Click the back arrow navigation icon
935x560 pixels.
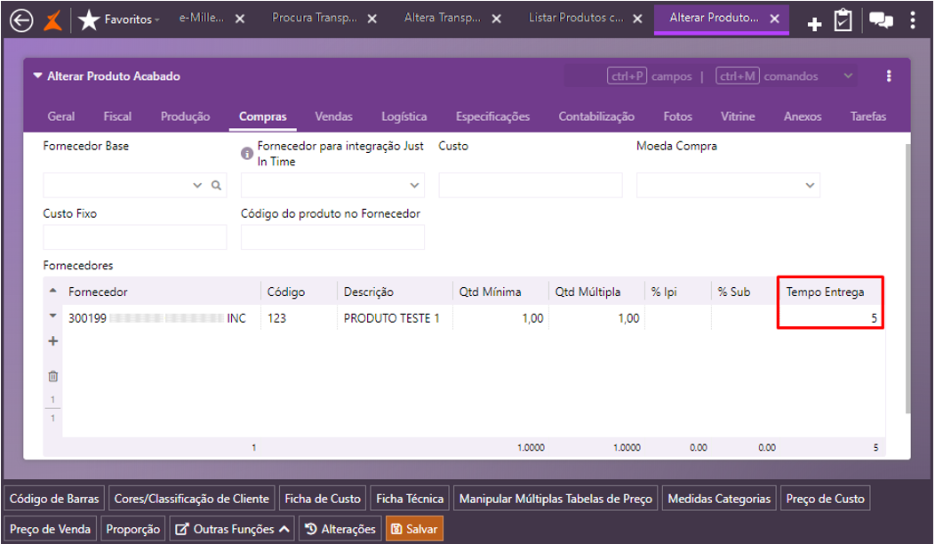coord(20,20)
